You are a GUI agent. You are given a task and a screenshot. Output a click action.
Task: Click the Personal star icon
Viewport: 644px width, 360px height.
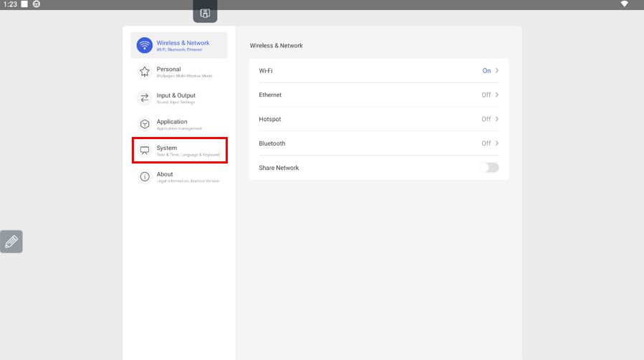tap(145, 72)
